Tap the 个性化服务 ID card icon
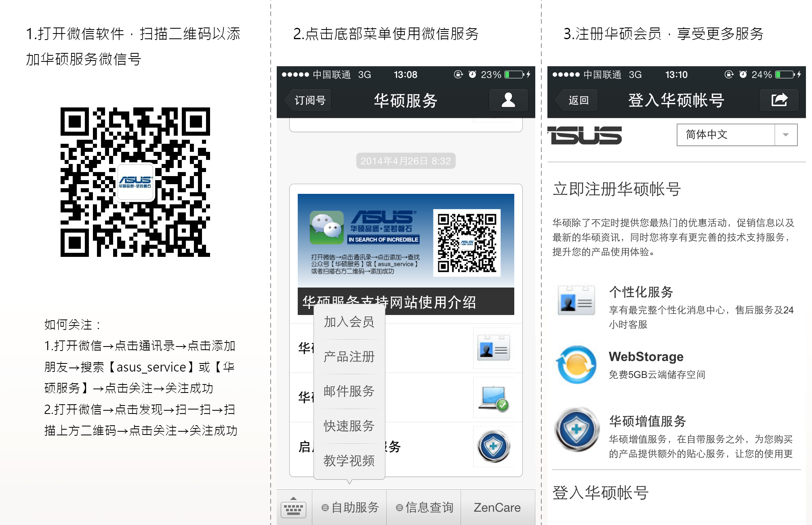Image resolution: width=812 pixels, height=525 pixels. coord(576,300)
